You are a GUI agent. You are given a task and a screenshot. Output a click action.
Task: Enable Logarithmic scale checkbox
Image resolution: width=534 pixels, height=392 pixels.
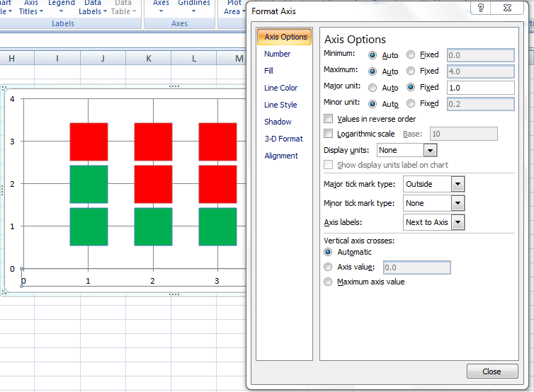click(329, 134)
